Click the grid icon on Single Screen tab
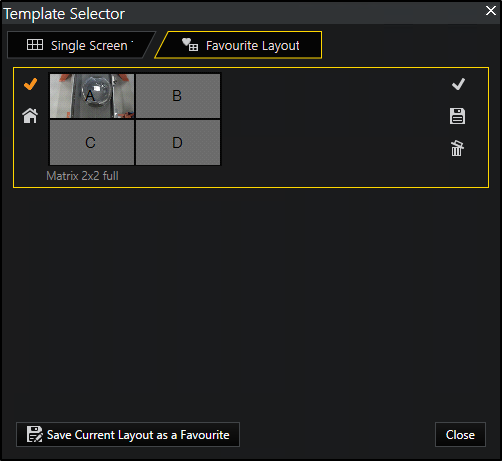 (35, 45)
